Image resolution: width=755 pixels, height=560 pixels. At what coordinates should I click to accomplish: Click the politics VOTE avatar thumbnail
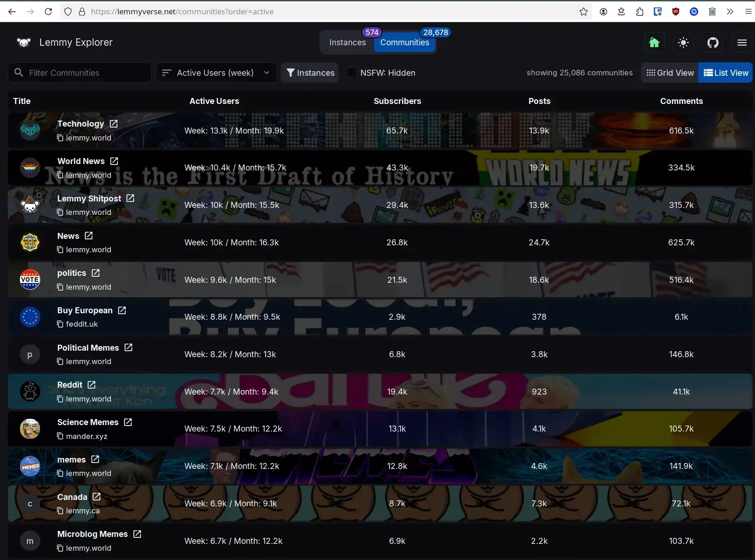30,280
